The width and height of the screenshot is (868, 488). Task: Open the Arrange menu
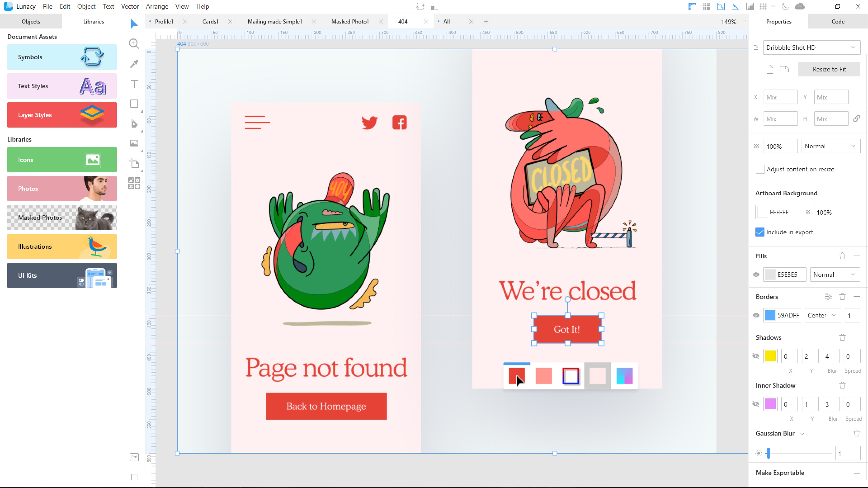tap(157, 6)
